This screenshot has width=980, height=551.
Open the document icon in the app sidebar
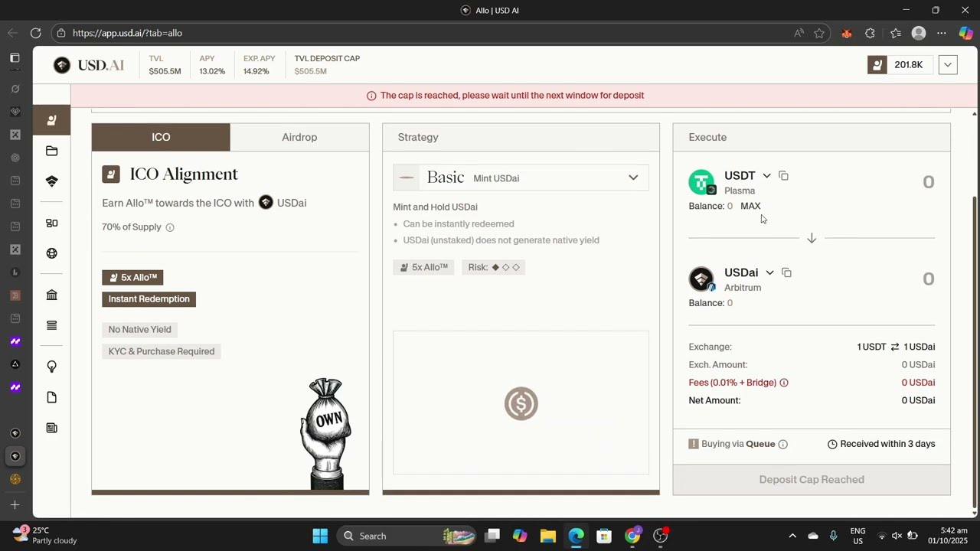point(52,397)
